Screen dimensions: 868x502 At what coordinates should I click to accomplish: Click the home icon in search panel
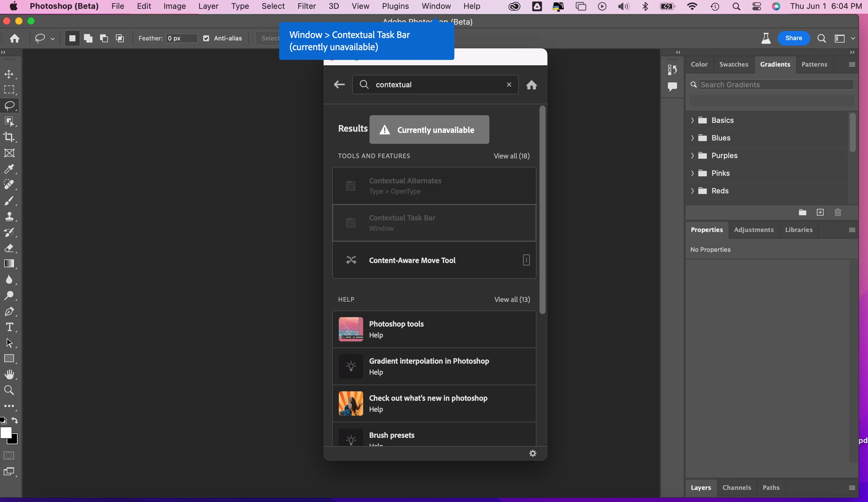[531, 85]
